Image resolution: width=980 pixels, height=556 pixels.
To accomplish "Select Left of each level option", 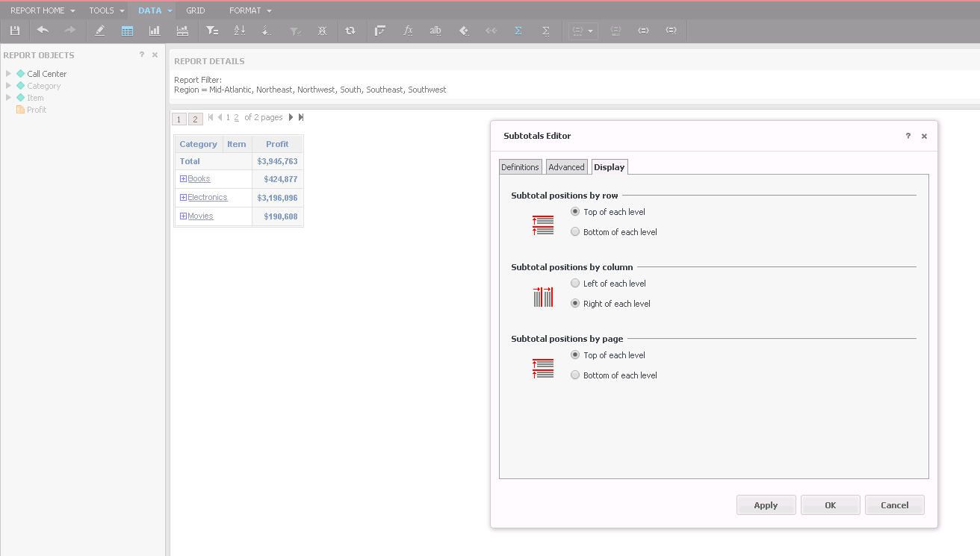I will 575,283.
